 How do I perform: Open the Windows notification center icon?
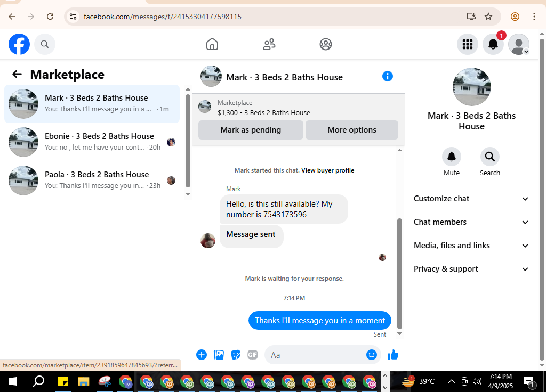click(x=529, y=382)
